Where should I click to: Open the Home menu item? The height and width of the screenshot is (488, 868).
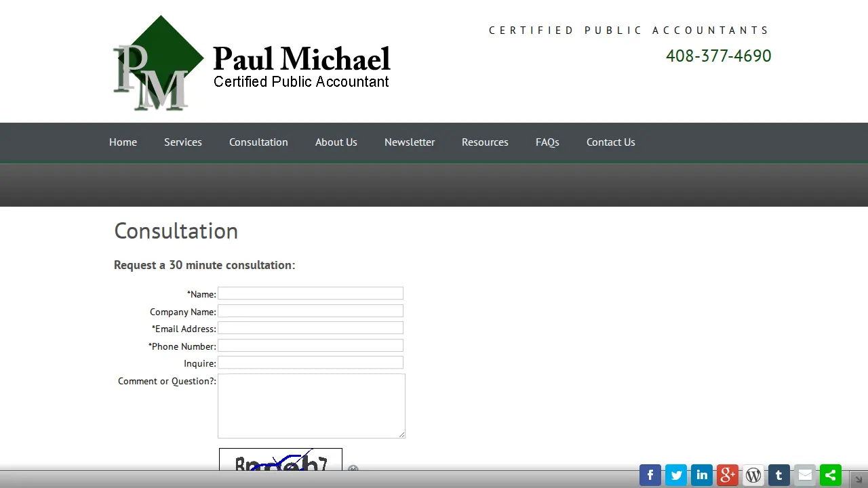coord(123,142)
